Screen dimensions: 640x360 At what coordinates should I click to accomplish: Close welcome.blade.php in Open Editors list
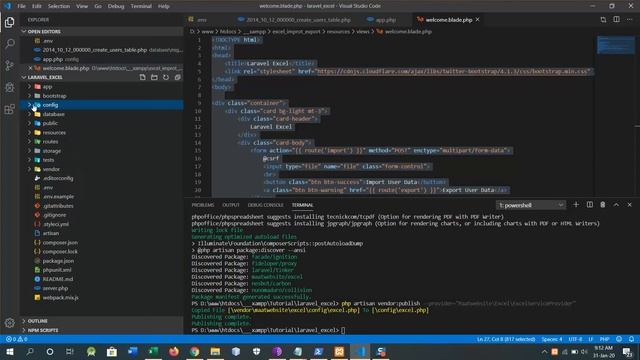click(x=31, y=68)
